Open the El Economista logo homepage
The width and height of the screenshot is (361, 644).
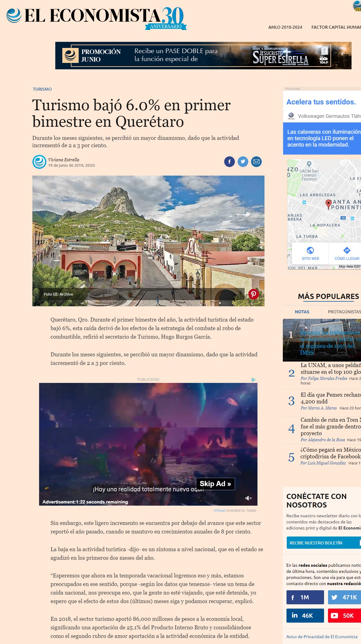pos(96,18)
